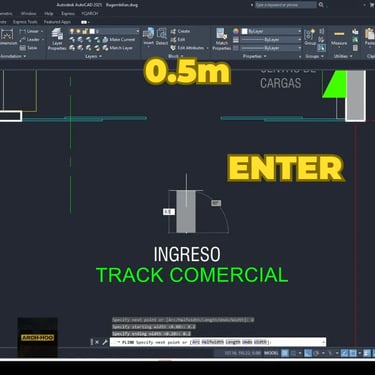
Task: Toggle Group Selection highlighted icon
Action: point(321,48)
